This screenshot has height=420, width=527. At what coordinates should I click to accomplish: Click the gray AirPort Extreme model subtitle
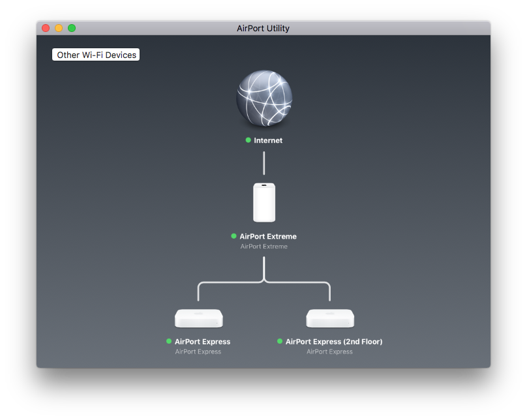pos(264,247)
